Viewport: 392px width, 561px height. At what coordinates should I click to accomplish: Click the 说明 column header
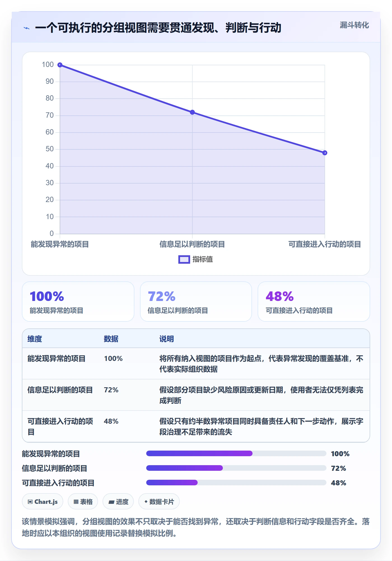point(167,339)
